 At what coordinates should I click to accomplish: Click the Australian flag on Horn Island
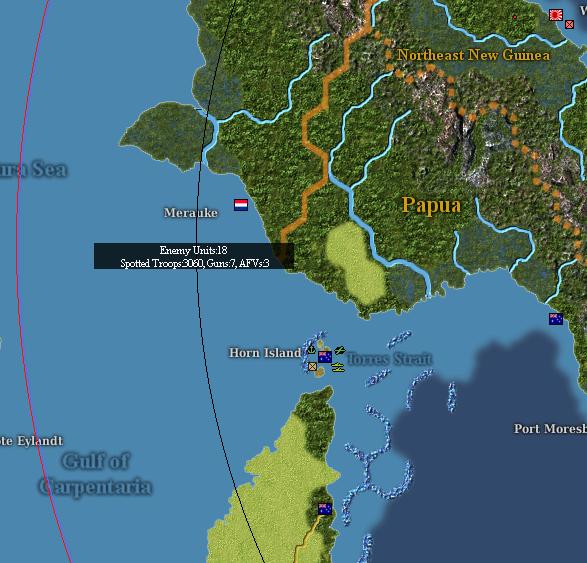[x=325, y=357]
